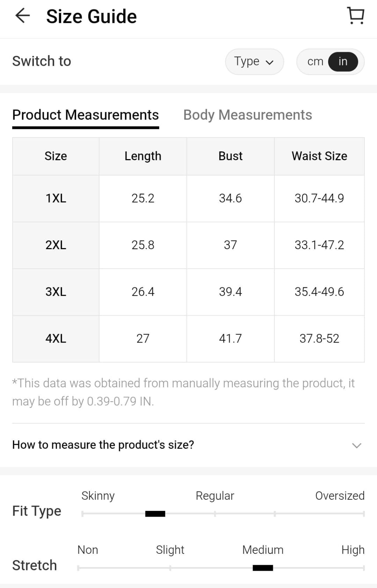The image size is (377, 588).
Task: Click the Waist Size column header
Action: coord(319,156)
